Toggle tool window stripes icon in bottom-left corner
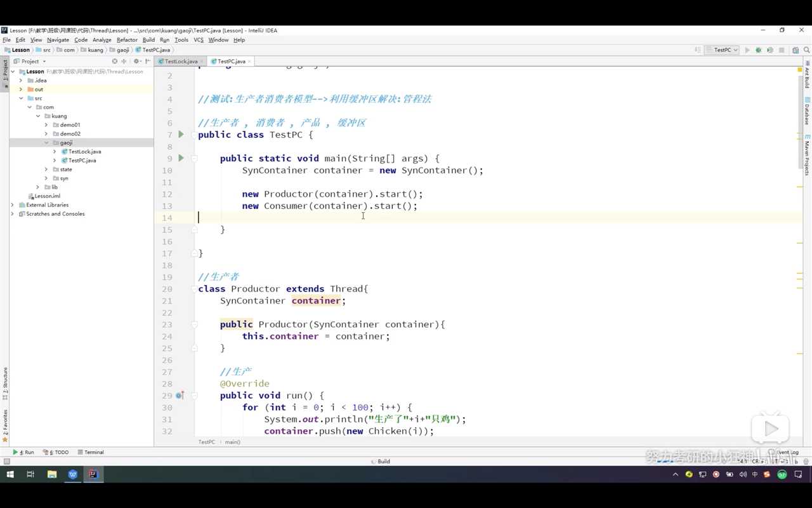The image size is (812, 508). pyautogui.click(x=6, y=462)
